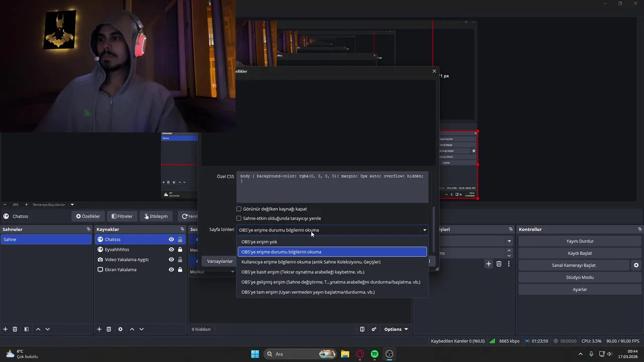Open the preview scaling dropdown arrow
The height and width of the screenshot is (362, 644).
72,205
